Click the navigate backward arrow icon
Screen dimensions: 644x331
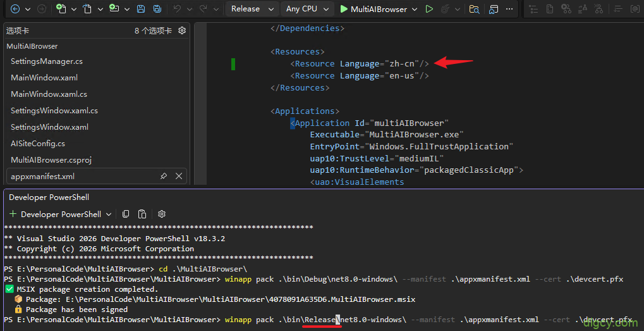pyautogui.click(x=15, y=9)
